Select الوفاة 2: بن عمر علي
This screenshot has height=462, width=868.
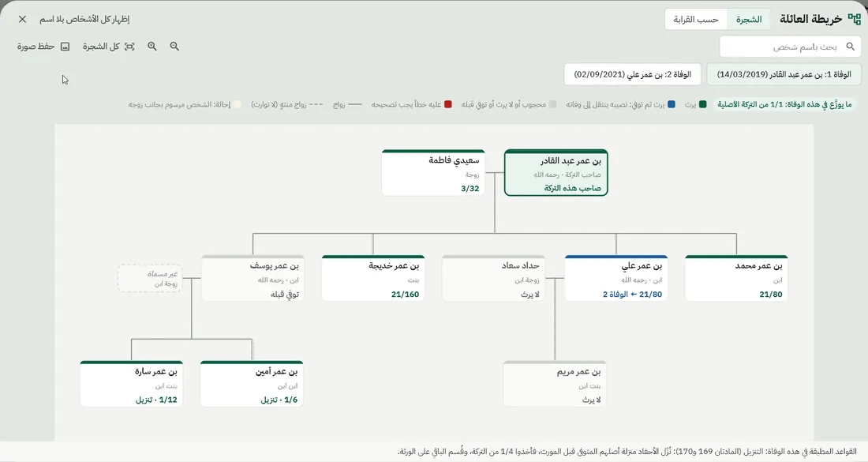click(x=632, y=74)
